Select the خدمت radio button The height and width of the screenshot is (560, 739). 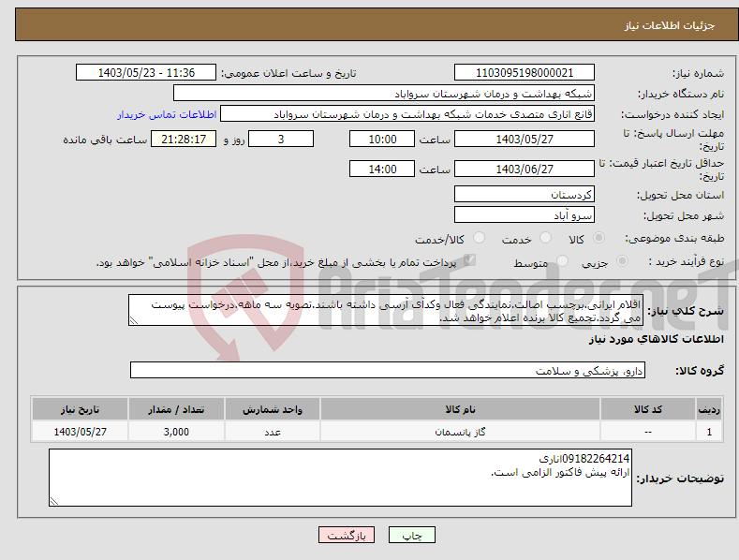545,238
